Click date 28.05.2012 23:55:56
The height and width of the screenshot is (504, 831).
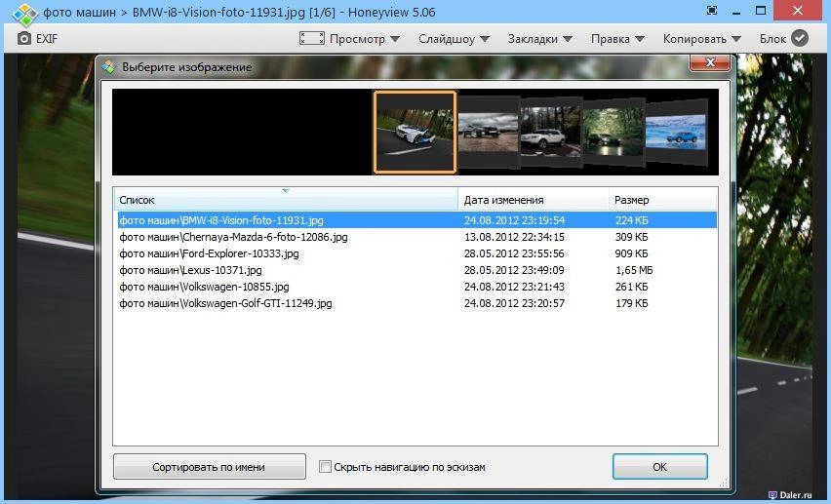point(514,253)
